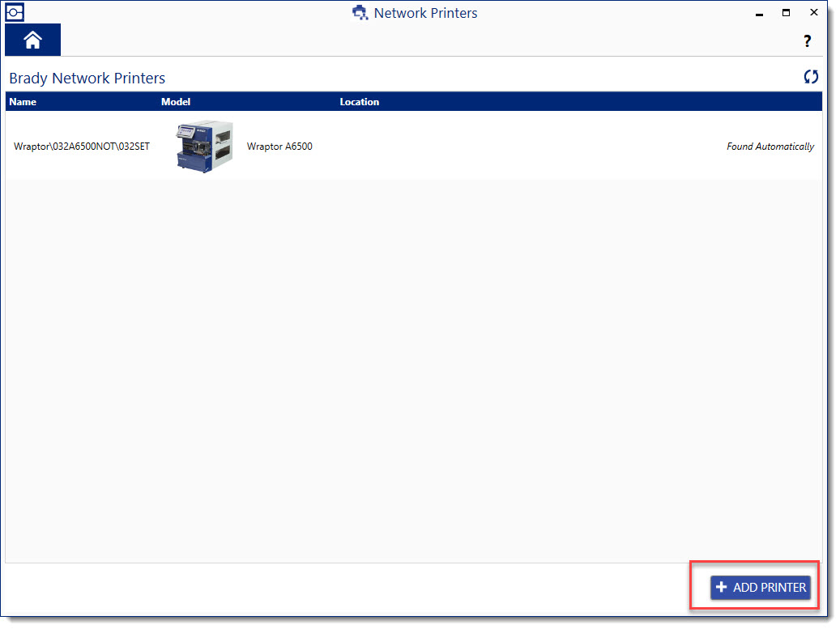Click the Brady Network Printers heading
This screenshot has width=840, height=629.
point(87,78)
